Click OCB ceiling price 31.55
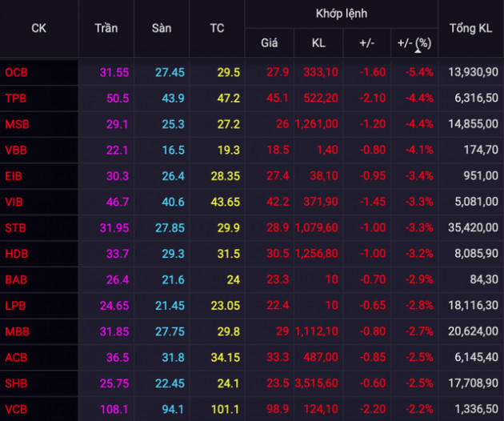The height and width of the screenshot is (421, 504). click(114, 72)
